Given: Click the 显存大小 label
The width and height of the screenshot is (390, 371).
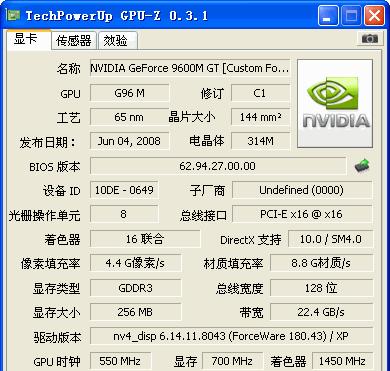Looking at the screenshot, I should (x=57, y=313).
